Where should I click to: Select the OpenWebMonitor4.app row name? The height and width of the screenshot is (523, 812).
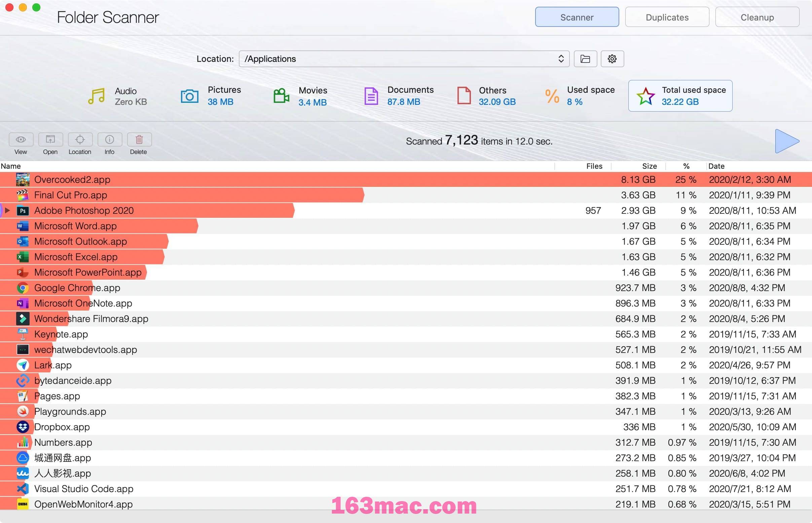(84, 504)
